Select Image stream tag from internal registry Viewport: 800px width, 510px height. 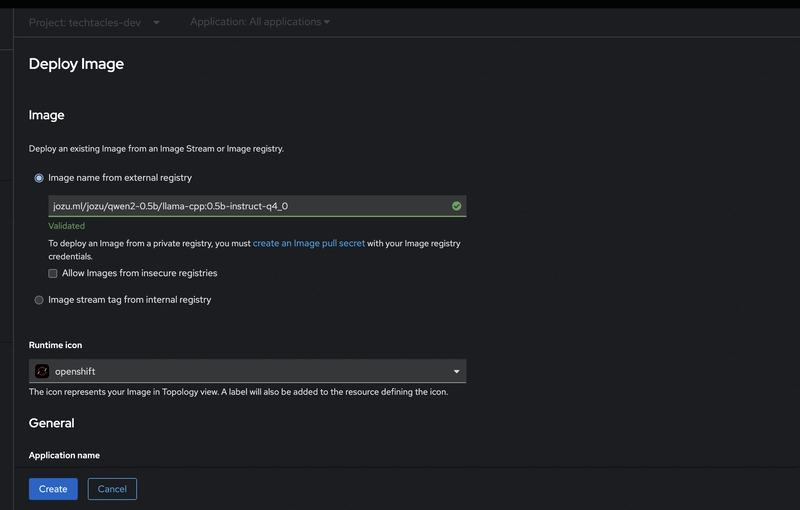tap(39, 300)
